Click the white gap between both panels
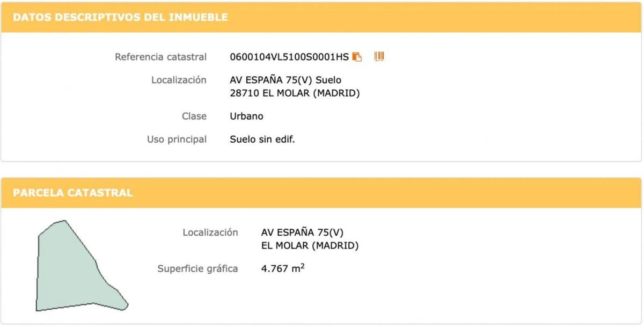The width and height of the screenshot is (644, 328). [322, 170]
